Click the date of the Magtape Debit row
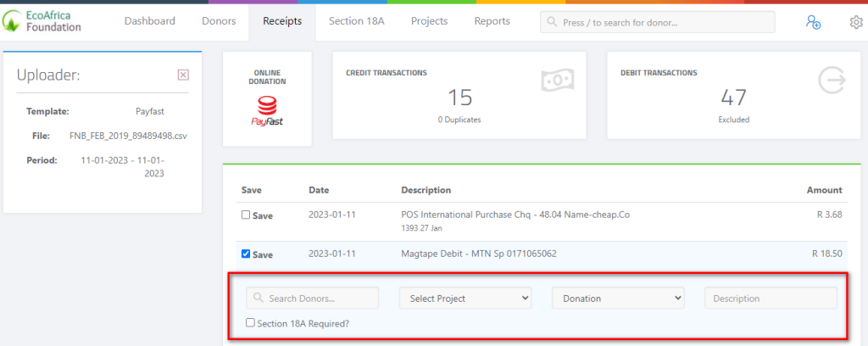 [x=331, y=254]
